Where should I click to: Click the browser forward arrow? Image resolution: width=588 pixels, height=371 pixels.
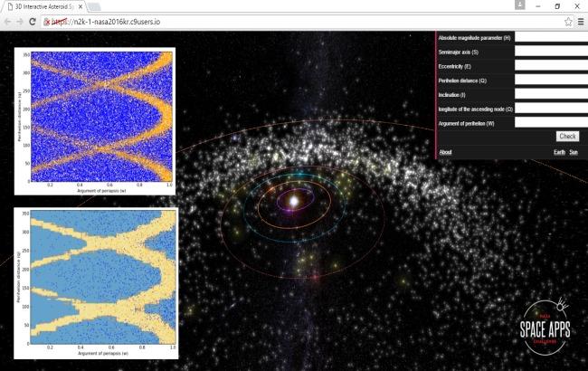[x=21, y=21]
